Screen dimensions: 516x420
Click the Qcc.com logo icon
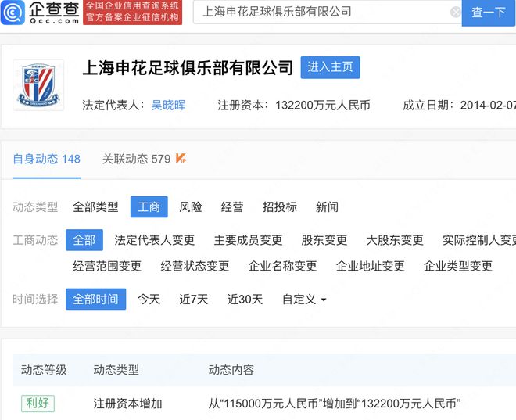pyautogui.click(x=13, y=13)
